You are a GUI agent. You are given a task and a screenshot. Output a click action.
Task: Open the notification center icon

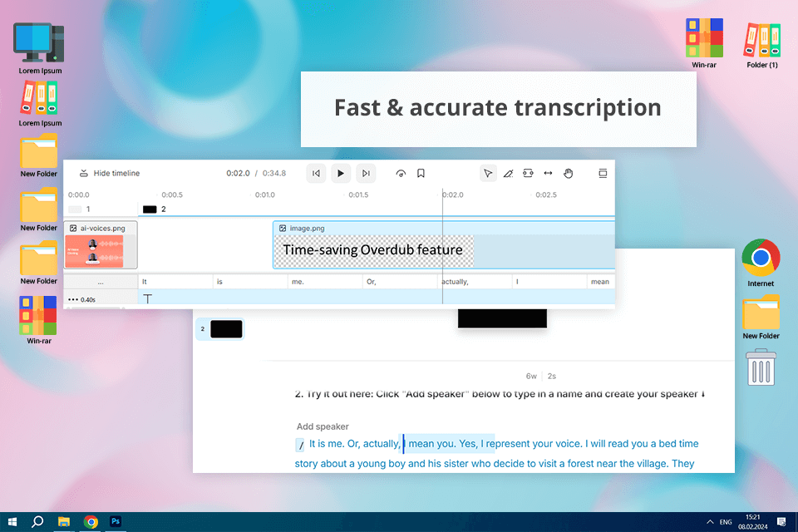pyautogui.click(x=781, y=522)
